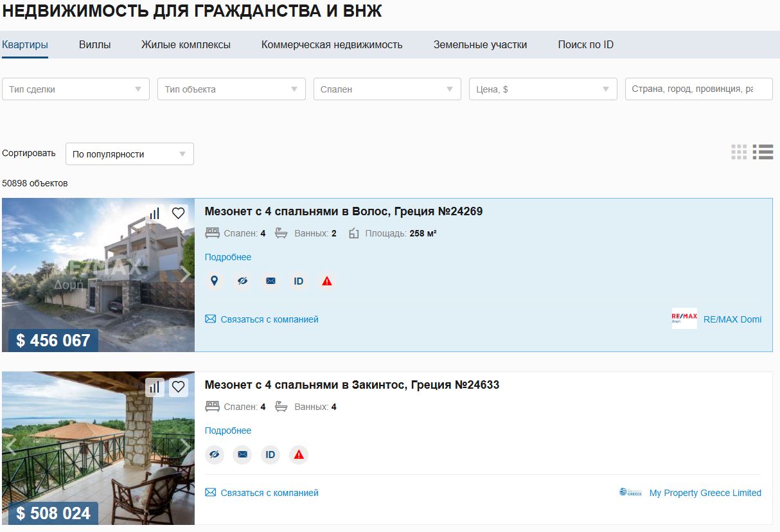Screen dimensions: 780x532
Task: Click the envelope icon on the Zakynthos listing
Action: [x=242, y=455]
